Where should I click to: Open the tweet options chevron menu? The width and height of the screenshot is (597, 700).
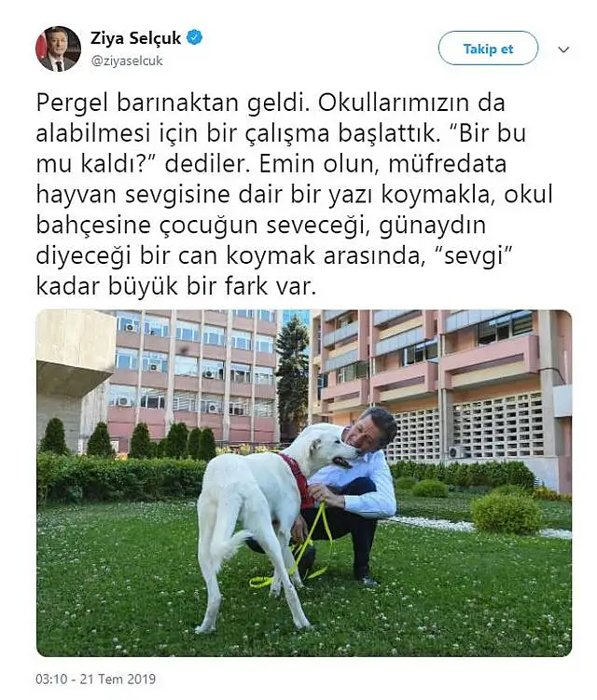point(564,49)
